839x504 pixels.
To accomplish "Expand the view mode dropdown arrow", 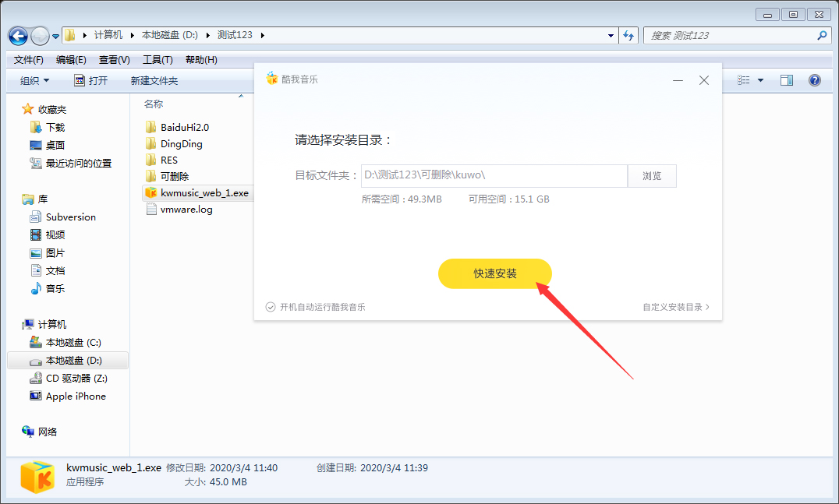I will 760,79.
